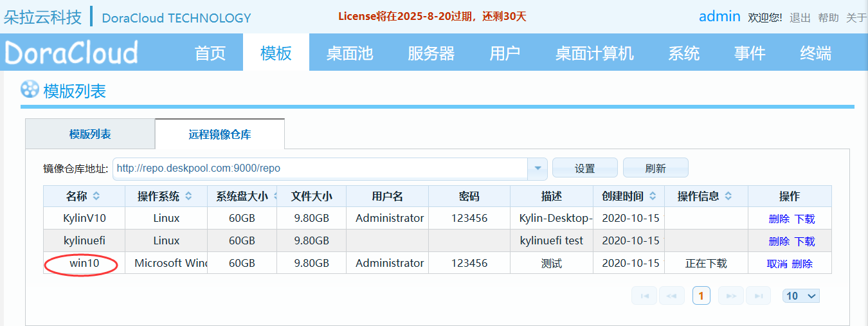The width and height of the screenshot is (868, 326).
Task: Go to first page of results
Action: tap(644, 296)
